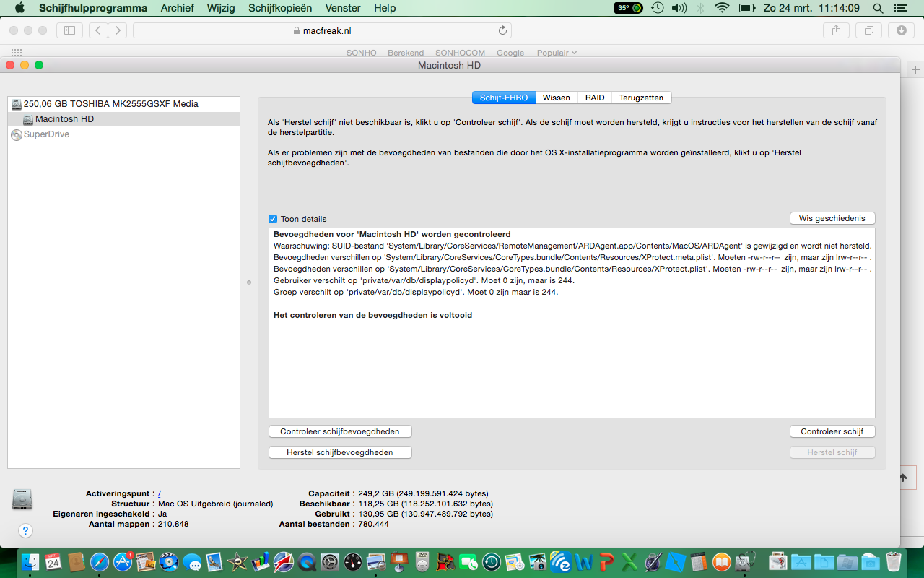Open Google bookmark in Safari
Image resolution: width=924 pixels, height=578 pixels.
[x=510, y=53]
